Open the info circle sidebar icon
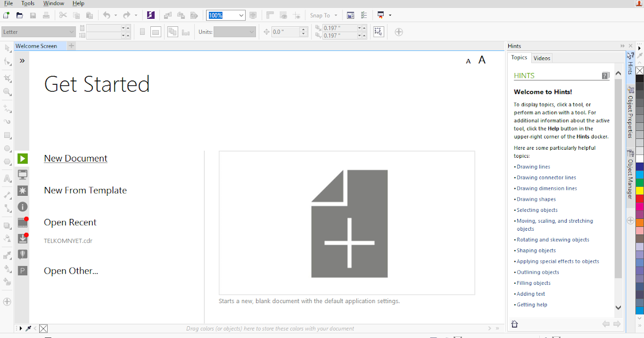 tap(23, 207)
